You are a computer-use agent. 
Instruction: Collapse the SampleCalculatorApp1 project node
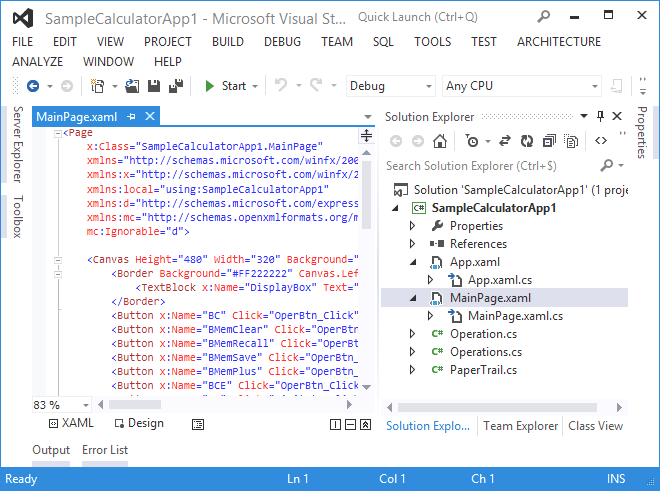coord(395,208)
